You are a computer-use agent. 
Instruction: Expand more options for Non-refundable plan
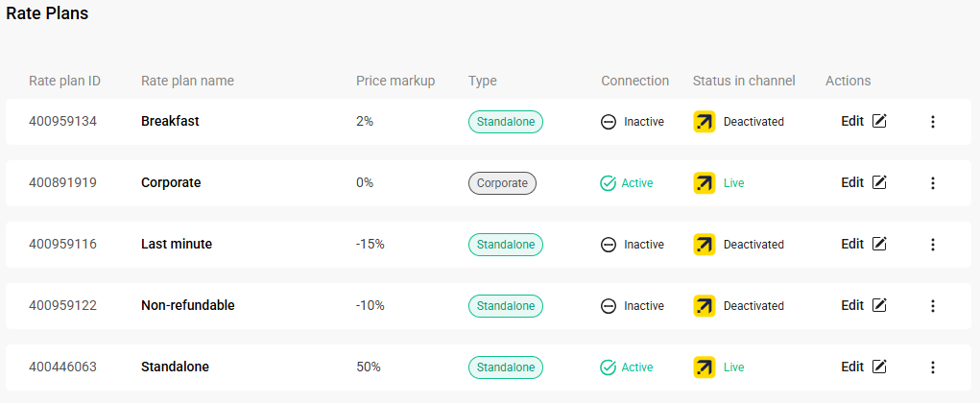pyautogui.click(x=932, y=306)
